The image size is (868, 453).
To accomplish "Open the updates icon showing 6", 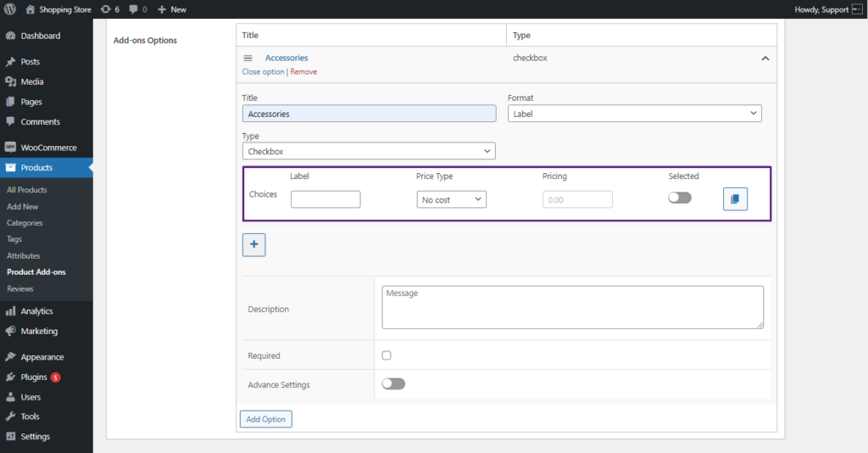I will point(105,9).
